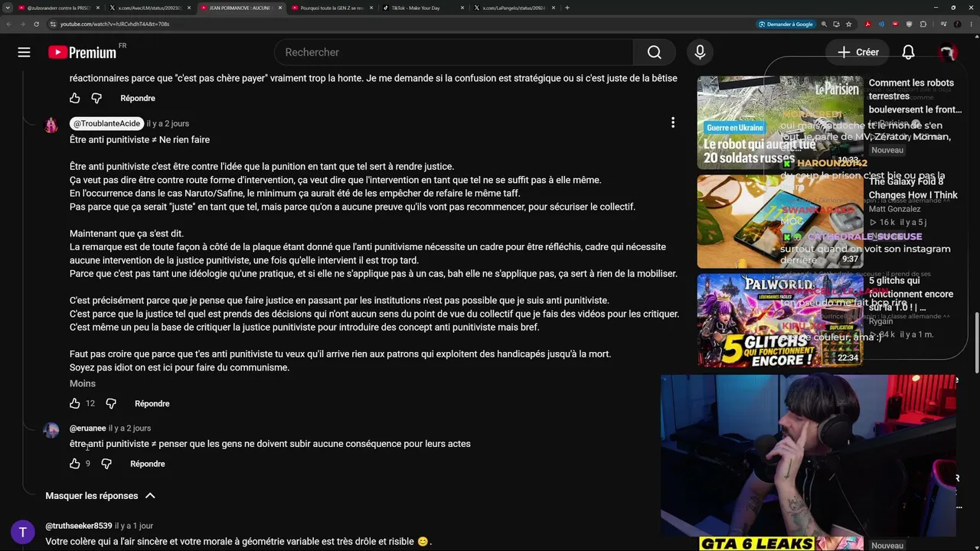The width and height of the screenshot is (980, 551).
Task: Reply to the @TroublanteAcide comment
Action: coord(152,403)
